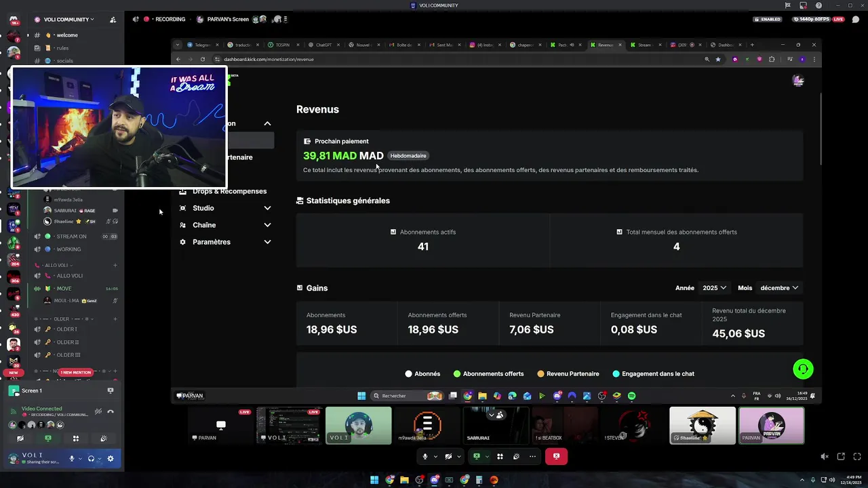868x488 pixels.
Task: Open activities from the call control bar
Action: tap(500, 457)
